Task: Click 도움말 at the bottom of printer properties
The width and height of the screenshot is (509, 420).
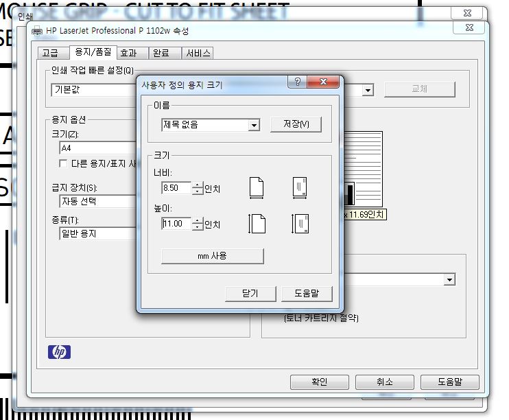Action: coord(450,382)
